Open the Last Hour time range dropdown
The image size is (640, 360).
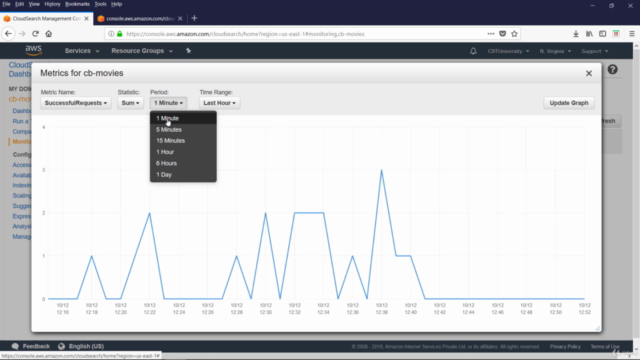(219, 103)
